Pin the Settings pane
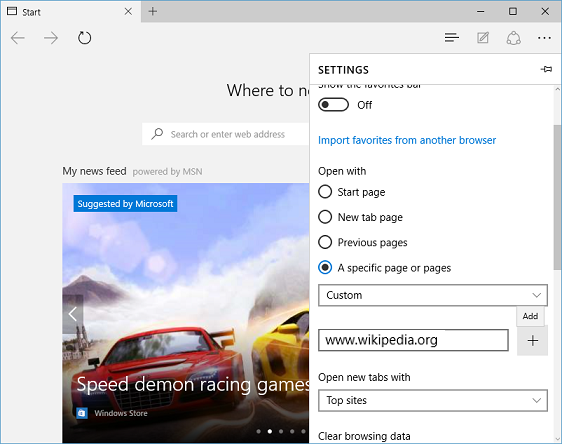This screenshot has width=562, height=444. [546, 69]
